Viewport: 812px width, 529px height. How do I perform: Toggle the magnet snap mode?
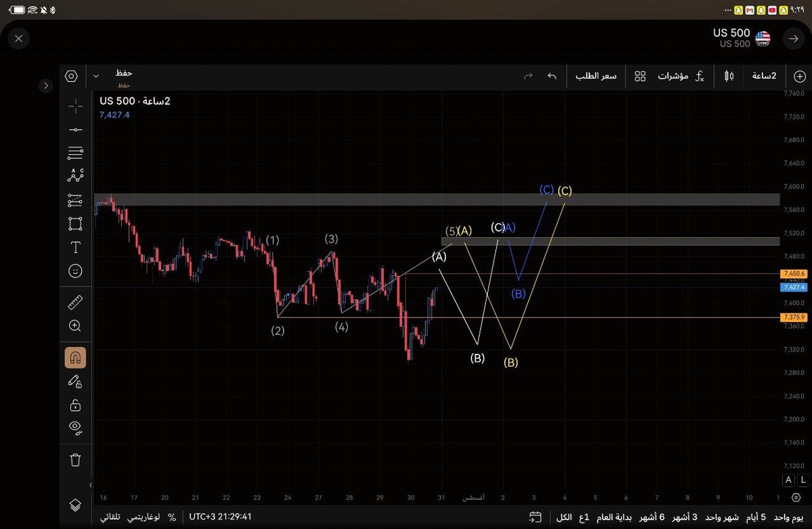[75, 357]
